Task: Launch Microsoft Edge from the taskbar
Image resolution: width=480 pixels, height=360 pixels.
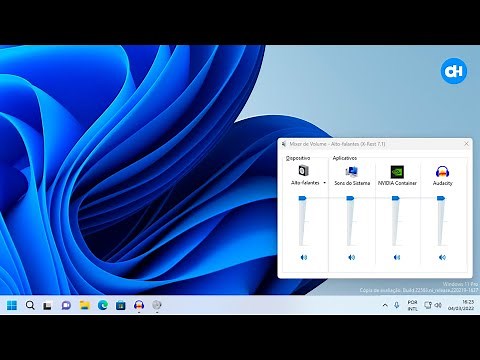Action: (x=103, y=305)
